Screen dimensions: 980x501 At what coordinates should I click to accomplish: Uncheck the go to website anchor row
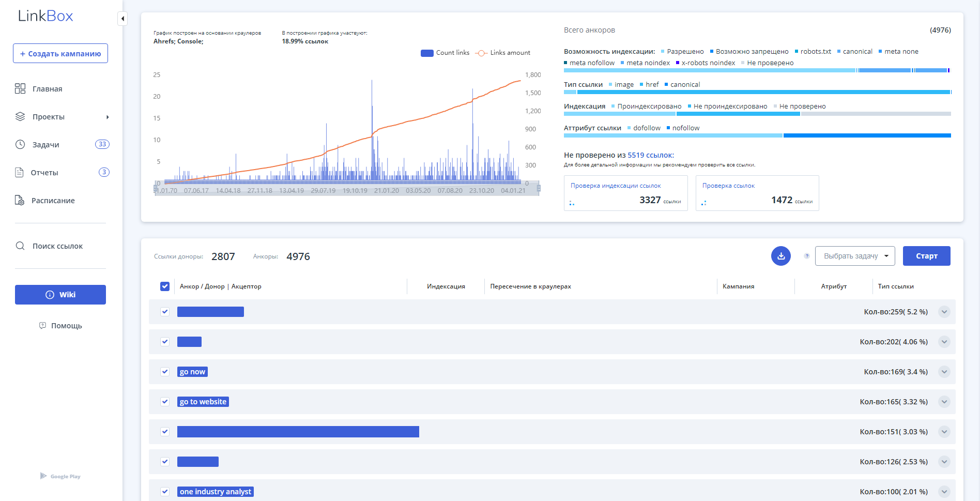click(165, 402)
